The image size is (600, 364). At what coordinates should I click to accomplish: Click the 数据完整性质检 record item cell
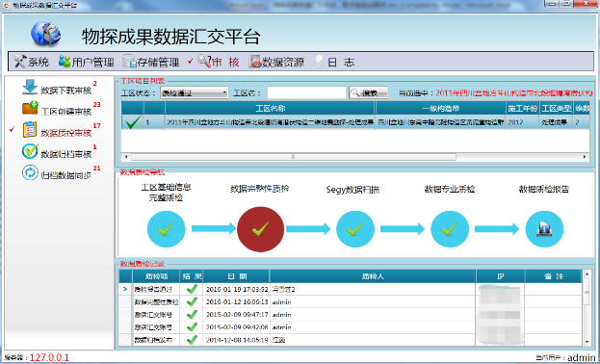pyautogui.click(x=156, y=302)
